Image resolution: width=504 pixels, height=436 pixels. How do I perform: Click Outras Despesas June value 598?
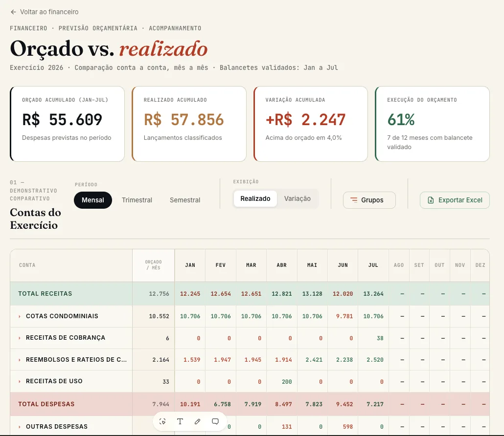tap(348, 427)
